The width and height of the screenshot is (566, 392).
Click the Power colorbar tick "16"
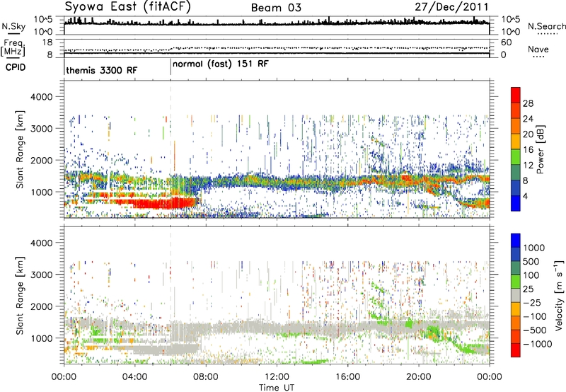pyautogui.click(x=528, y=150)
